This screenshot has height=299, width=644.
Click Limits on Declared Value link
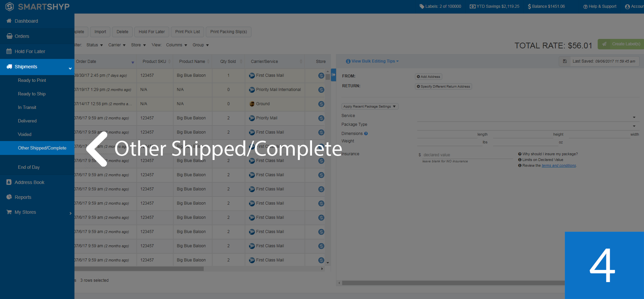click(x=542, y=160)
